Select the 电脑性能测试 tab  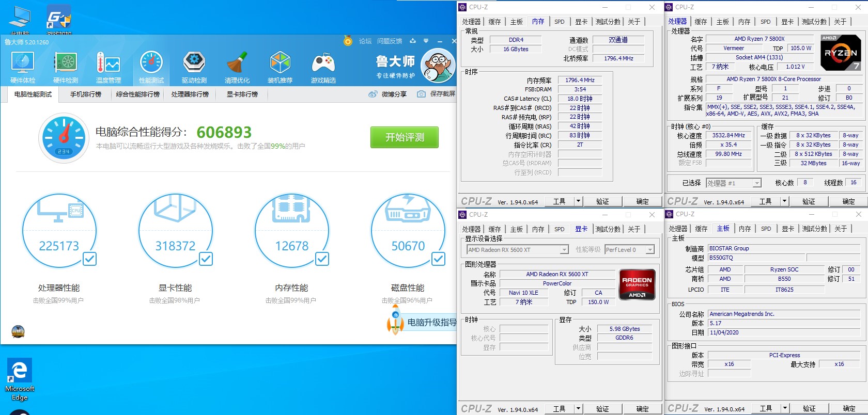coord(33,94)
